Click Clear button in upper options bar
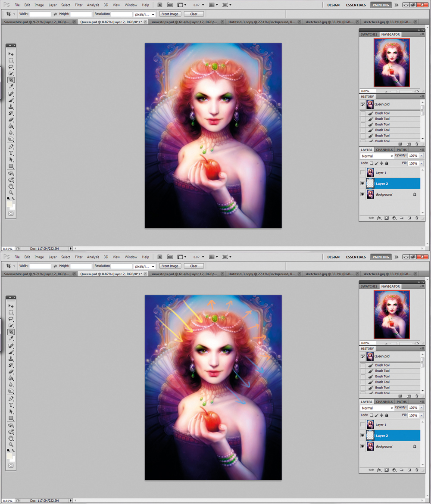This screenshot has width=431, height=504. click(194, 14)
